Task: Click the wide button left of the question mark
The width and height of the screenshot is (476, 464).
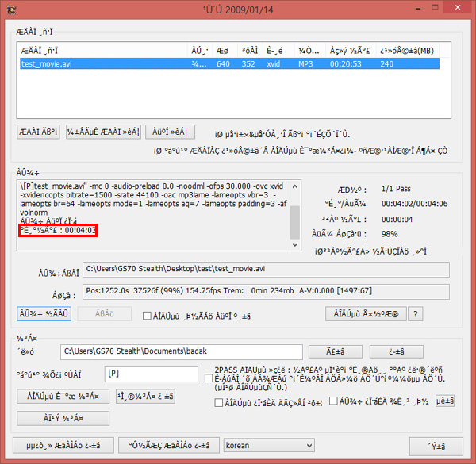Action: [366, 313]
